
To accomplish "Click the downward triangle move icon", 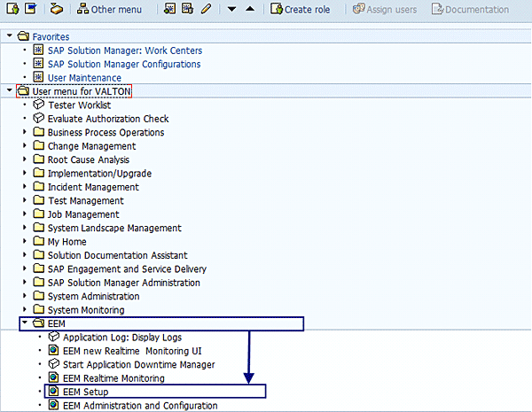I will 231,9.
